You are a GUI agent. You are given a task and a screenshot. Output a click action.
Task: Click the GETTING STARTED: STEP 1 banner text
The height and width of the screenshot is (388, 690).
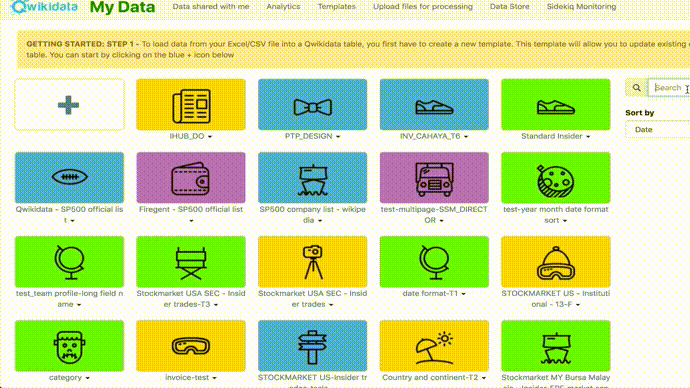83,44
